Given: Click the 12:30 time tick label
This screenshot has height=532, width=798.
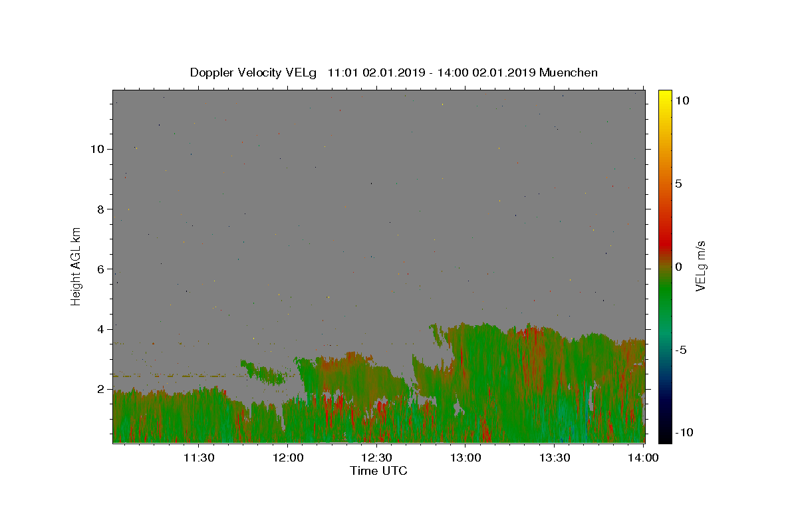Looking at the screenshot, I should tap(376, 458).
